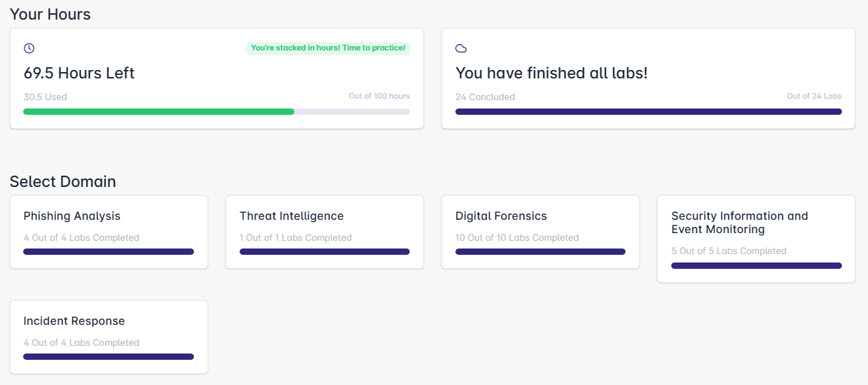The height and width of the screenshot is (385, 868).
Task: Click the labs concluded progress bar
Action: tap(648, 111)
